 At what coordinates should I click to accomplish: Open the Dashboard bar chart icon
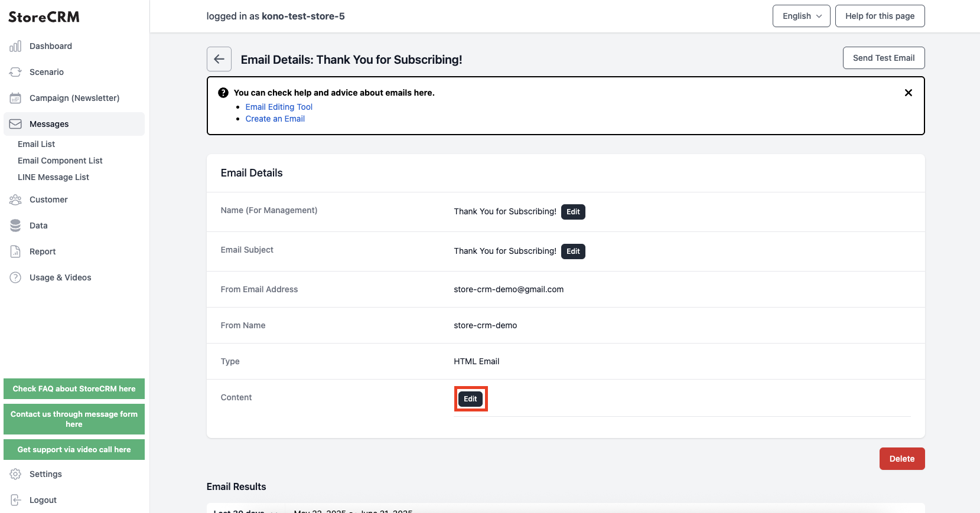[15, 46]
